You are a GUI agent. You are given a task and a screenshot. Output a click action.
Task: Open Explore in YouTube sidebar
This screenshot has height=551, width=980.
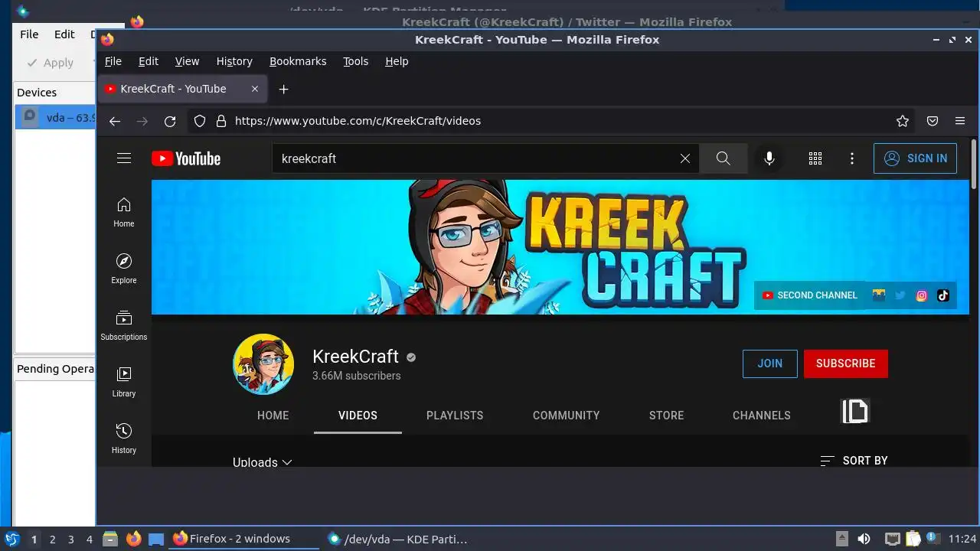pos(124,269)
